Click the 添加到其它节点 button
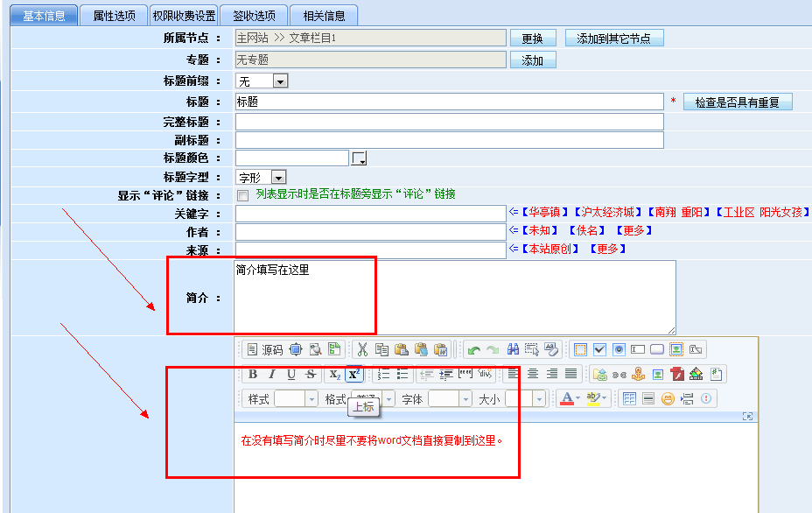Screen dimensions: 812x513 [614, 39]
